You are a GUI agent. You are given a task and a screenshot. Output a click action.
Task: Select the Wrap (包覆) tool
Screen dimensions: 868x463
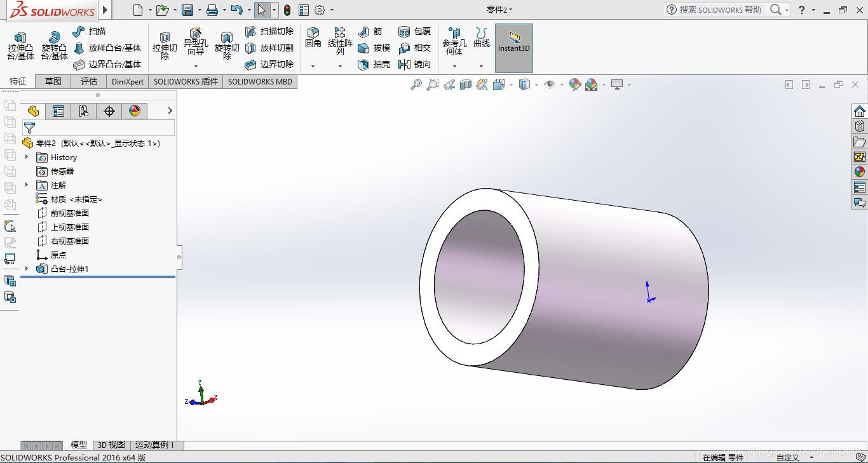click(414, 31)
